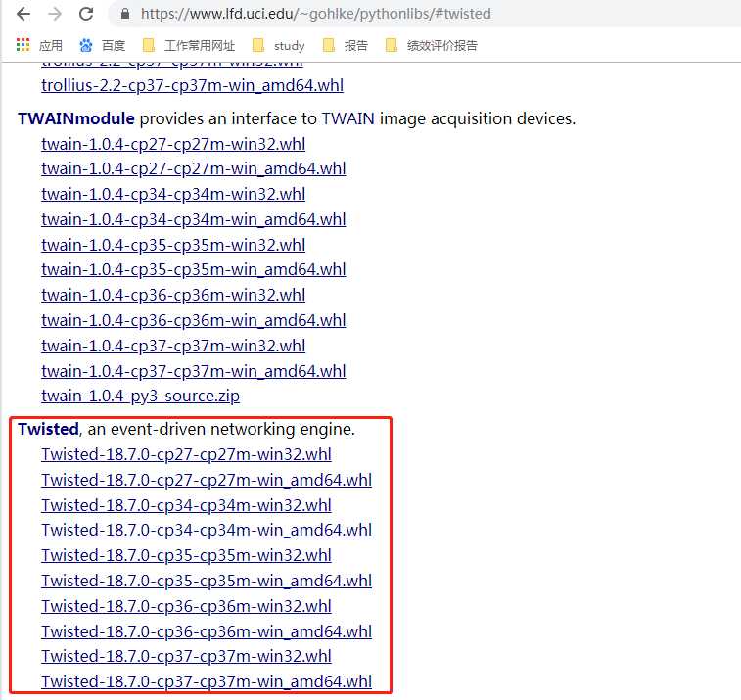The width and height of the screenshot is (741, 700).
Task: Focus the address bar URL
Action: 315,14
